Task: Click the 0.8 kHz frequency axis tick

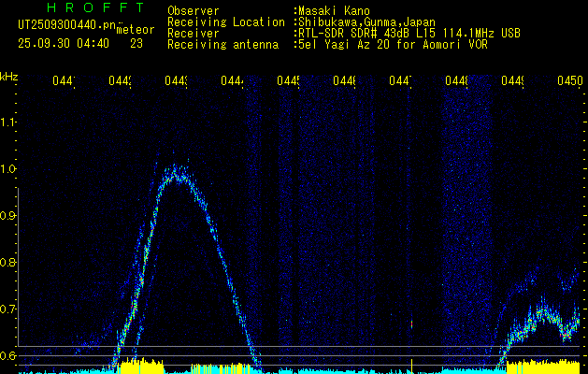Action: point(8,262)
